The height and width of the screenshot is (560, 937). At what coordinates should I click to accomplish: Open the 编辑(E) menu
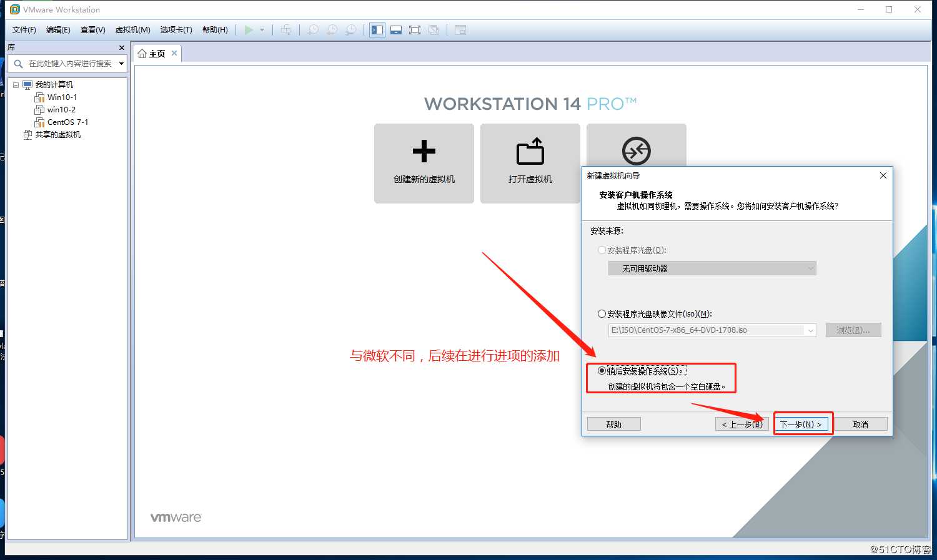pos(58,30)
